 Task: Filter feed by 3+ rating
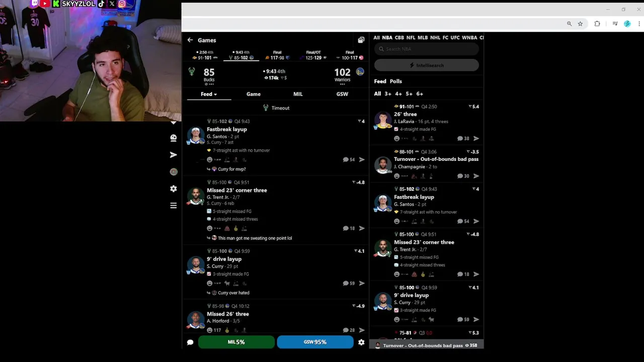click(x=388, y=94)
